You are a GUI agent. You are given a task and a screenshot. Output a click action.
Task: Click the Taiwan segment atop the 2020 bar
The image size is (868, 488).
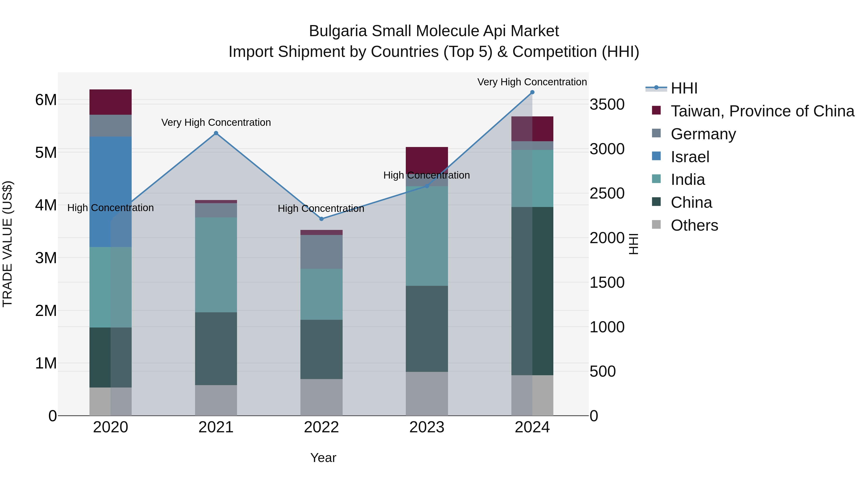110,102
